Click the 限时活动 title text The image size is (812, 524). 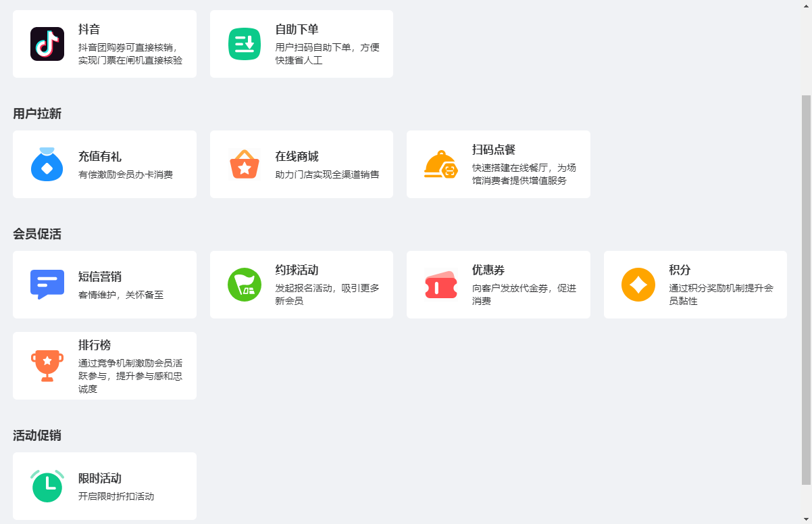100,479
